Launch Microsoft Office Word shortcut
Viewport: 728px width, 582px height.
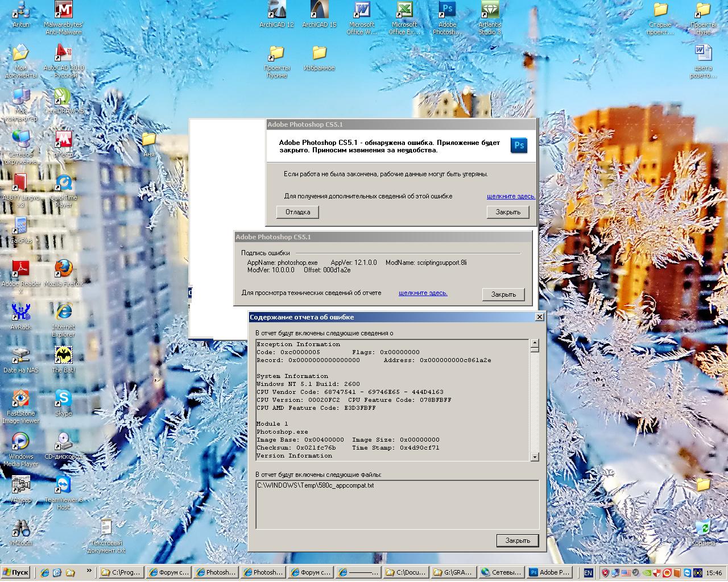point(362,18)
